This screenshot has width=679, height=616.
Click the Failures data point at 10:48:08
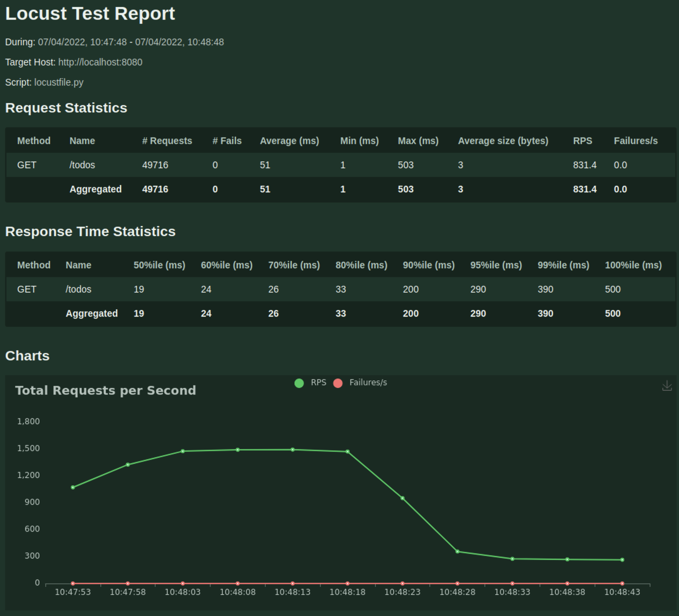pos(238,583)
